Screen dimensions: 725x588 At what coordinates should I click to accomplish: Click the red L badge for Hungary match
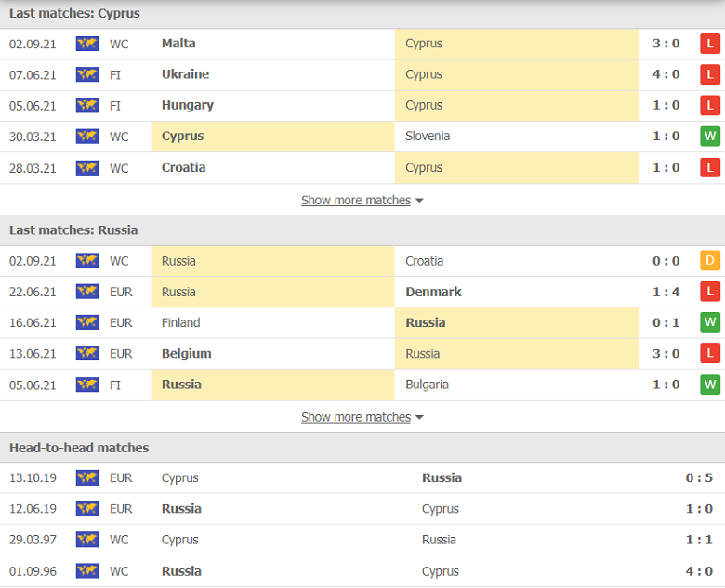point(710,105)
